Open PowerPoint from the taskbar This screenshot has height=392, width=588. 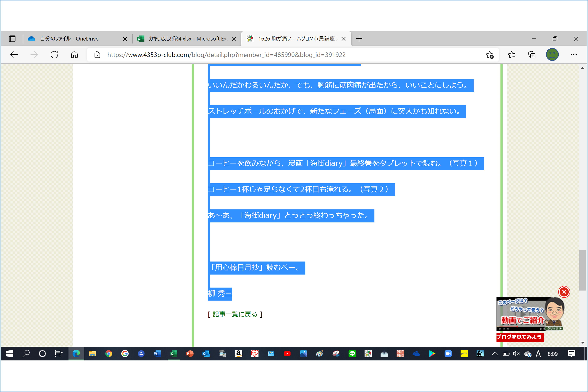click(190, 353)
